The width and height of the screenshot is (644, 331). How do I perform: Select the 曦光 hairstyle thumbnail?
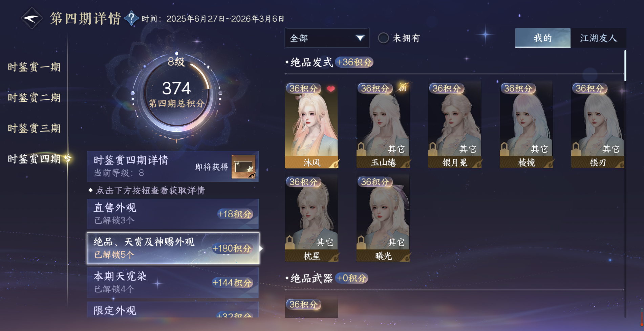(x=383, y=218)
